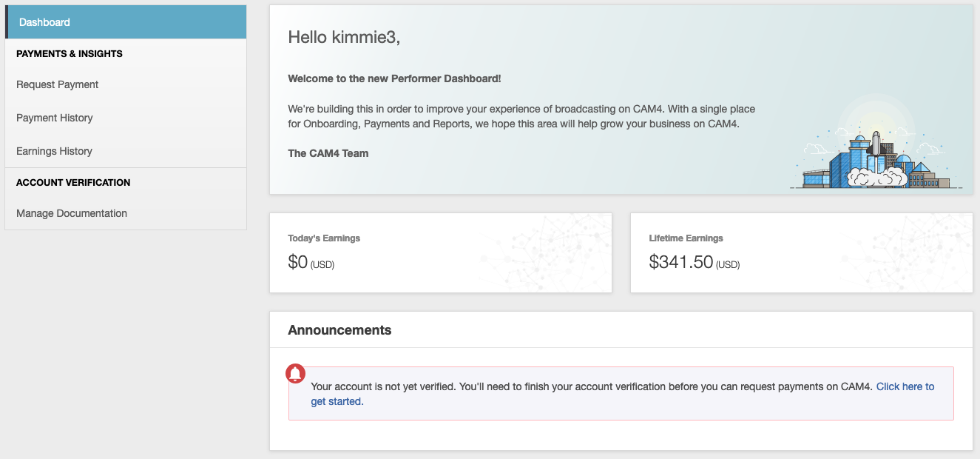The width and height of the screenshot is (980, 459).
Task: Click the 'Click here to get started' link
Action: point(905,386)
